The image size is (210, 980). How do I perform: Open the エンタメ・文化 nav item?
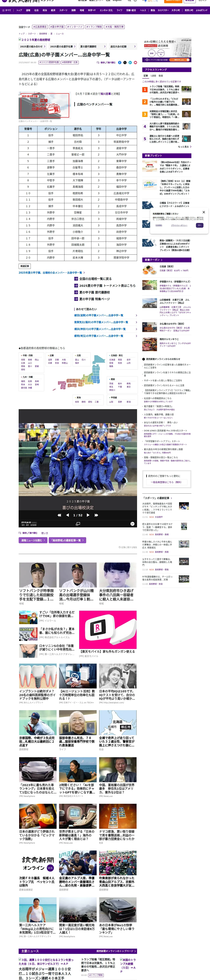106,10
